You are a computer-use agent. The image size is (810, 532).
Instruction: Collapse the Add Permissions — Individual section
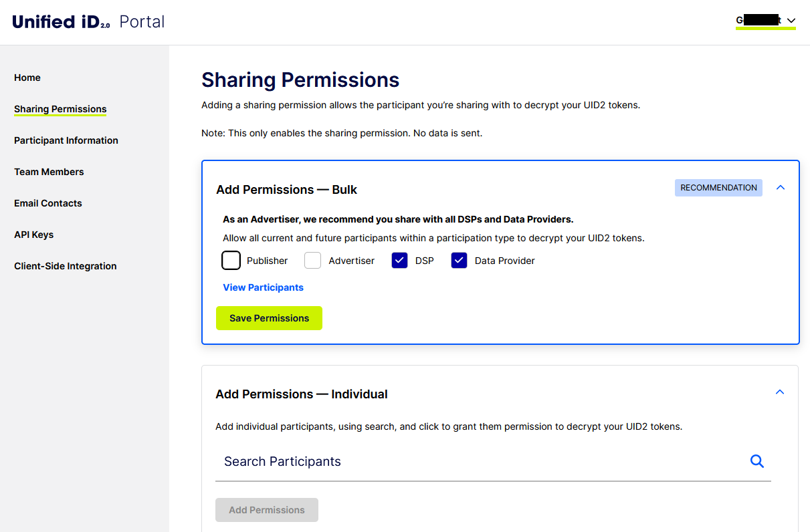tap(779, 392)
